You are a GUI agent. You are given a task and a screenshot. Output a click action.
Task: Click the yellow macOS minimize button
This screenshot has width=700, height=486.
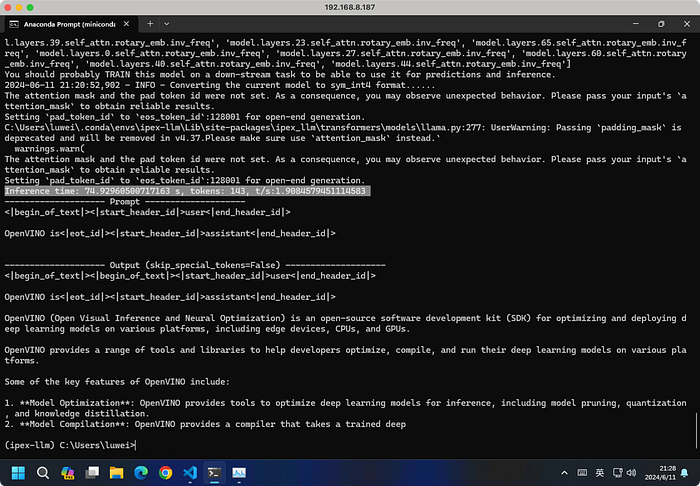(x=19, y=7)
